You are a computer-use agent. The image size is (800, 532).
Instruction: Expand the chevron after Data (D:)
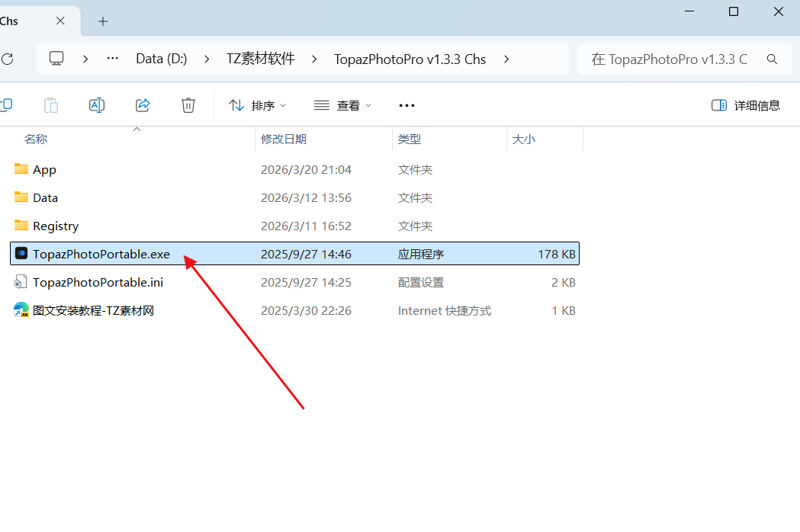point(207,59)
